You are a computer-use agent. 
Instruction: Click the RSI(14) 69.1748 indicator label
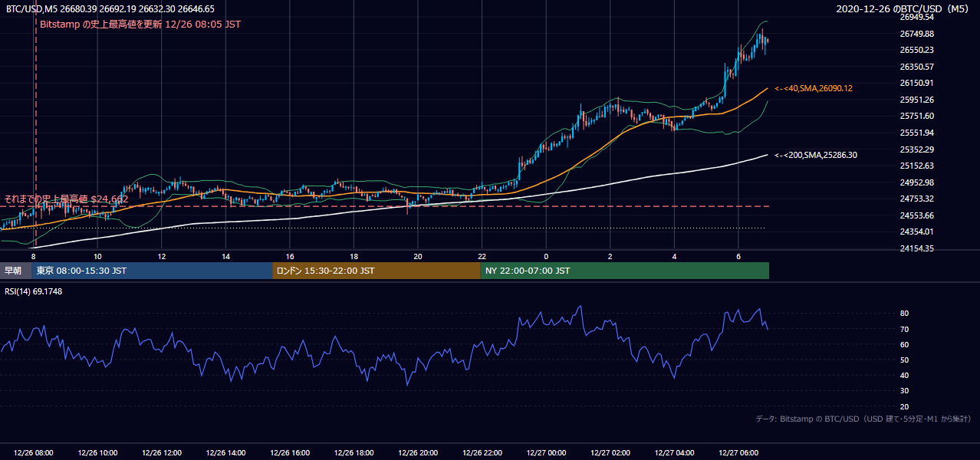coord(33,291)
